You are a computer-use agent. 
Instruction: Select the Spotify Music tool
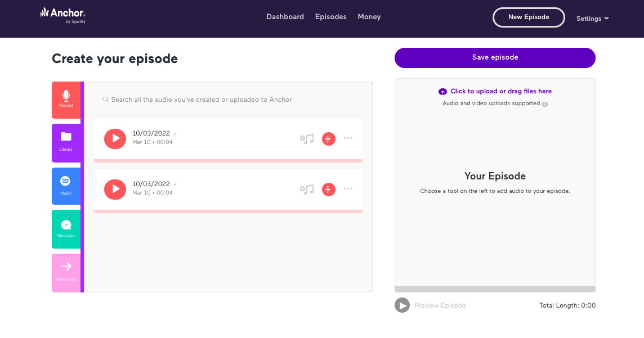coord(66,185)
